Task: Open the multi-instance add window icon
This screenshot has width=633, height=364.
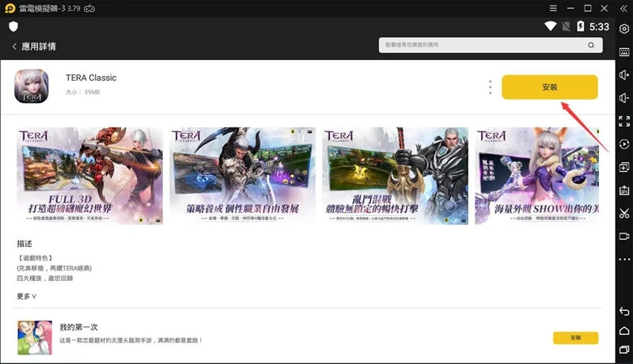Action: (x=624, y=167)
